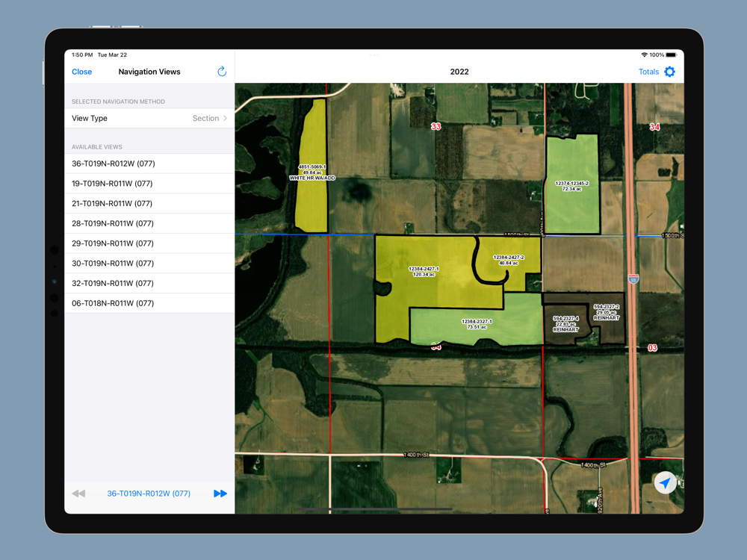Open the settings gear icon
Image resolution: width=747 pixels, height=560 pixels.
click(669, 72)
